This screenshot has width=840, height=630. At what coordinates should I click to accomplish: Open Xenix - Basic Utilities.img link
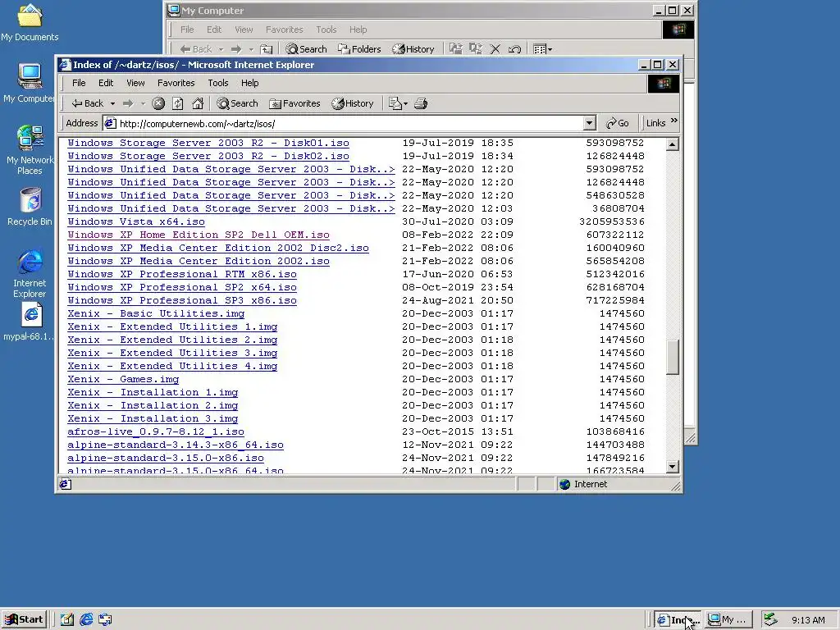156,313
